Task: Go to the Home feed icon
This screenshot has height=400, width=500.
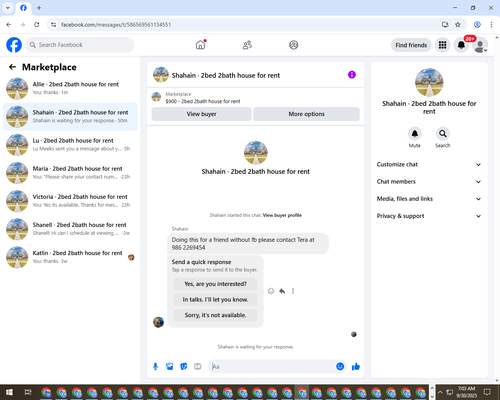Action: tap(200, 45)
